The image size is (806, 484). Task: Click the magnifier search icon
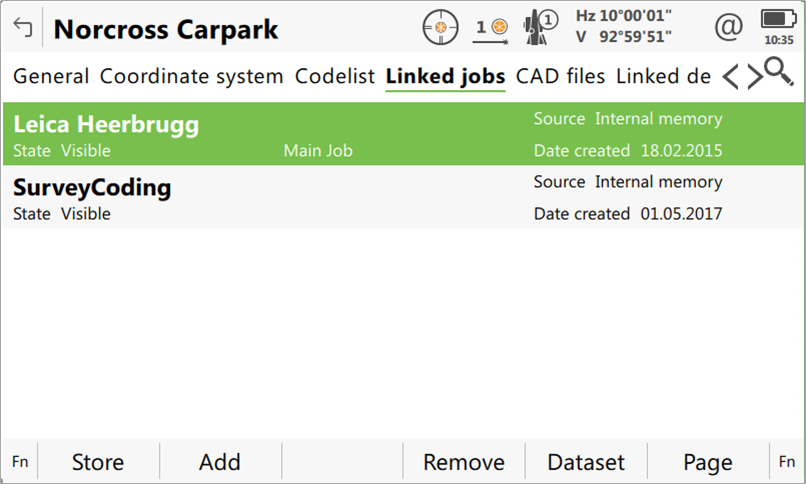coord(777,72)
